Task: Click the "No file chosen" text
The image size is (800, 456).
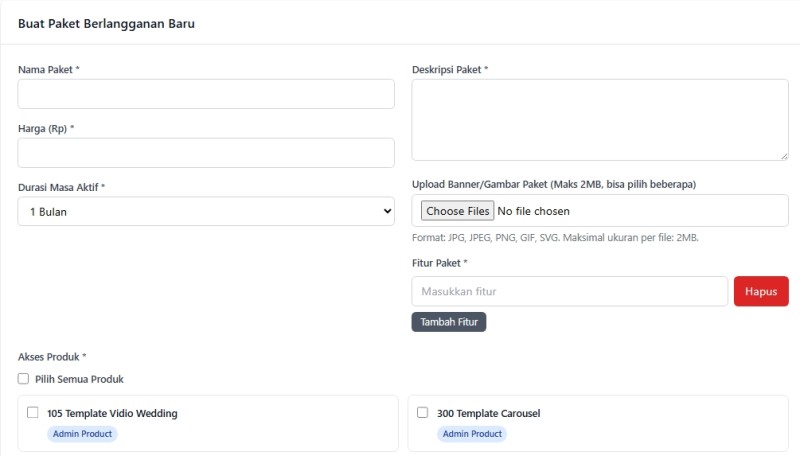Action: click(534, 211)
